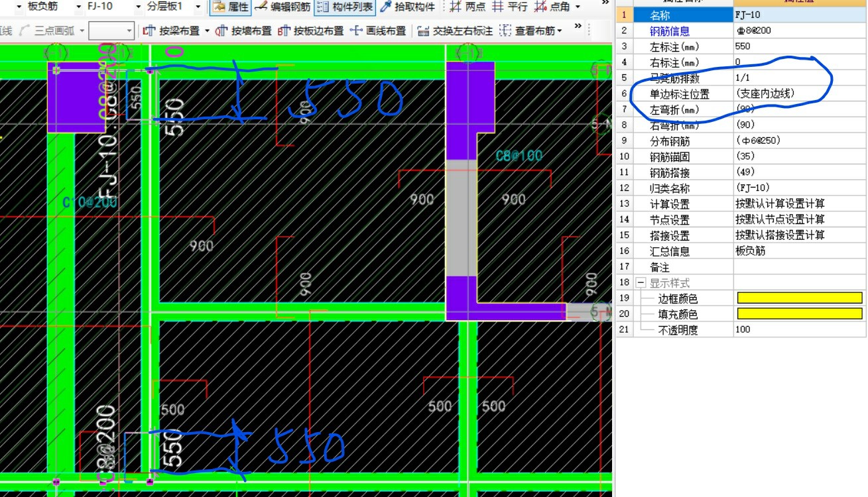Select the 拾取构件 pick component eyedropper
This screenshot has width=868, height=497.
408,7
